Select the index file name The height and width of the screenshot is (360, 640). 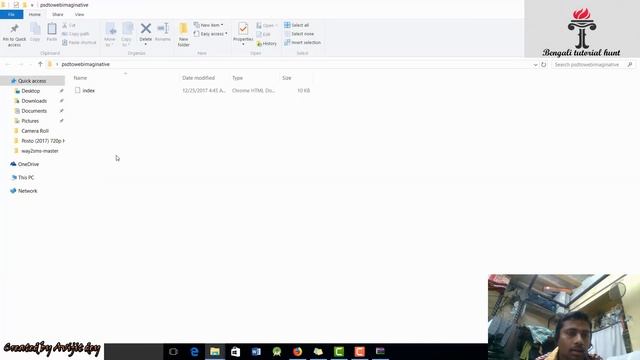coord(89,91)
